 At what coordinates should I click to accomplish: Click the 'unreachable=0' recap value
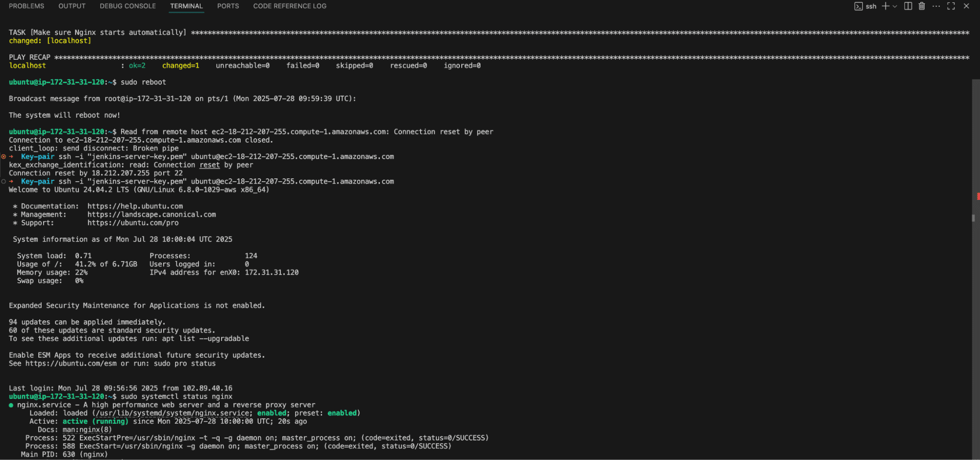243,66
